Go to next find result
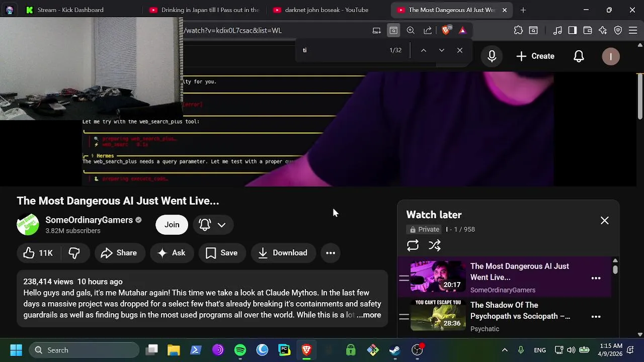This screenshot has width=644, height=362. 442,50
